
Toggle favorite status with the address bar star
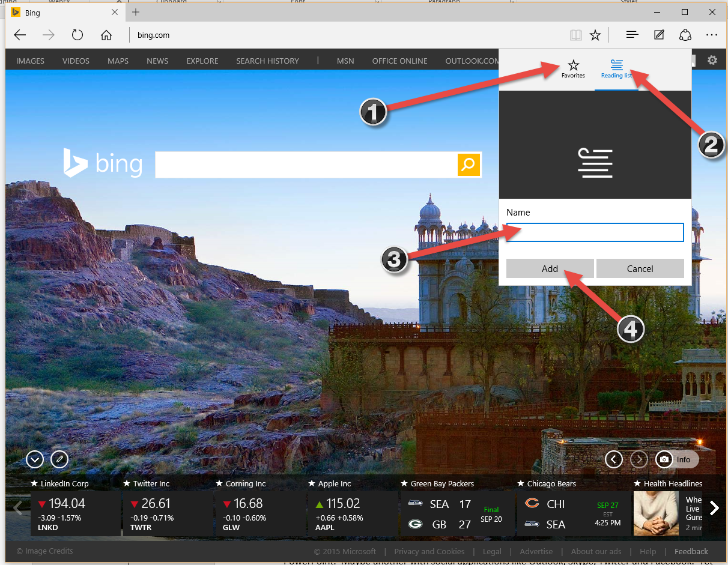coord(595,35)
